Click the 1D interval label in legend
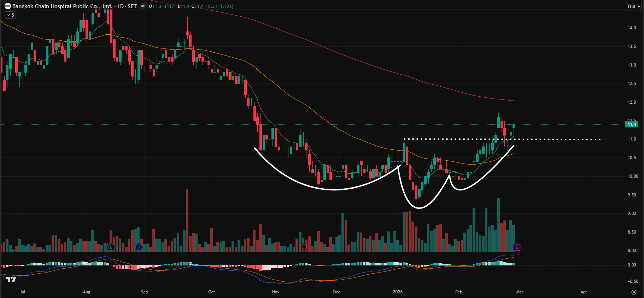This screenshot has height=298, width=644. click(x=121, y=6)
